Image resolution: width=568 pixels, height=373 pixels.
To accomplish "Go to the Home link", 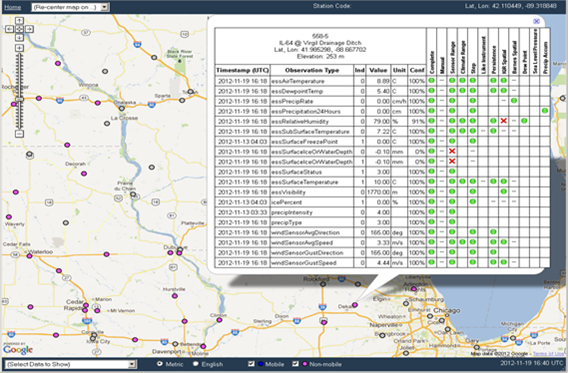I will click(x=13, y=7).
